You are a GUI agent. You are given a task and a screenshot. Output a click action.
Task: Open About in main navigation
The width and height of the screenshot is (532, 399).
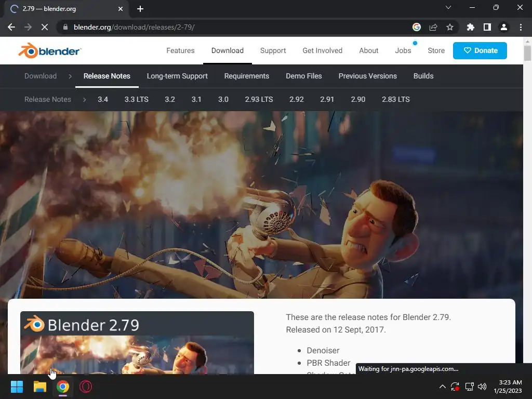[368, 50]
